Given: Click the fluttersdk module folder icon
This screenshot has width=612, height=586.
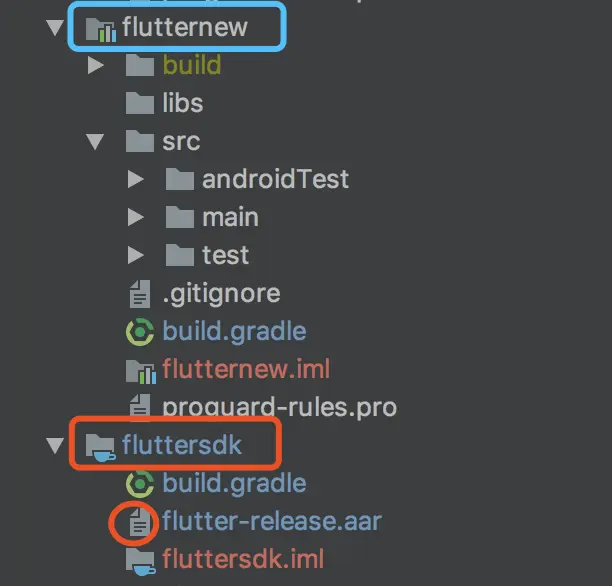Looking at the screenshot, I should [x=100, y=447].
